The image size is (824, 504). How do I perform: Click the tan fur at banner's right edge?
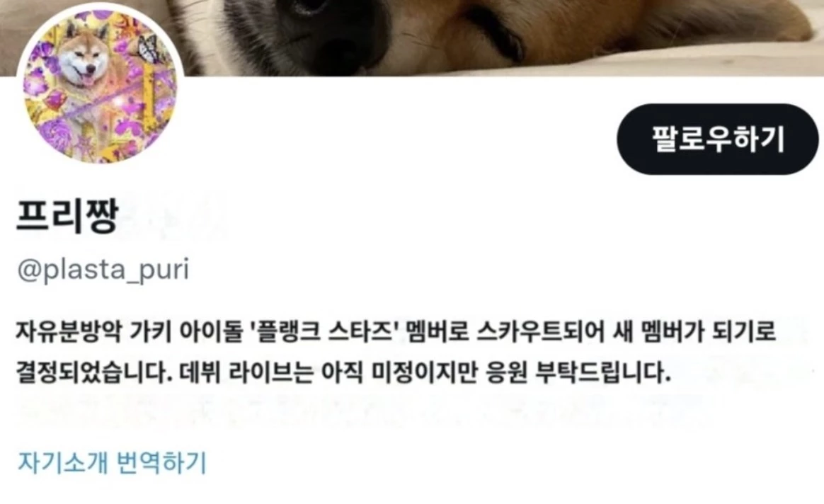(x=789, y=21)
